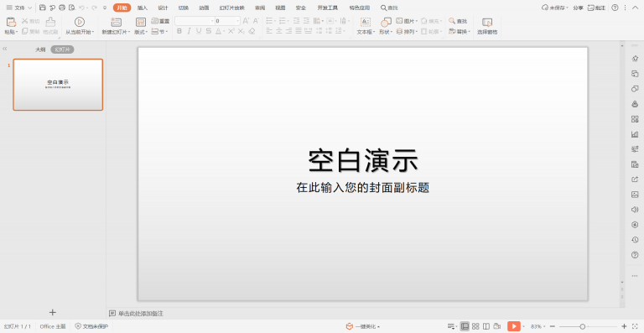Click the Print icon in quick access toolbar
The height and width of the screenshot is (333, 644).
pos(62,8)
